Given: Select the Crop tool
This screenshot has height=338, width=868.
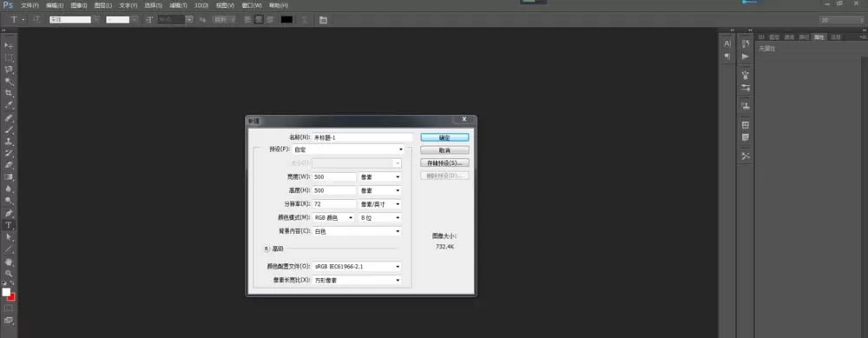Looking at the screenshot, I should (x=9, y=93).
